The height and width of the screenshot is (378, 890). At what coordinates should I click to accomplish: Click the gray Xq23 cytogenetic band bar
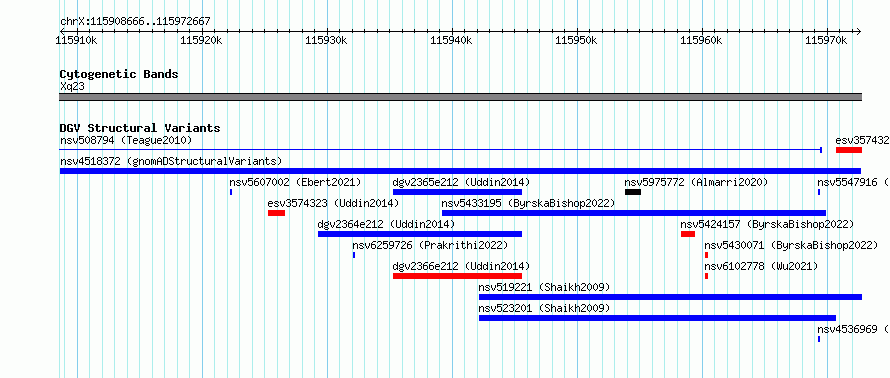pyautogui.click(x=460, y=97)
